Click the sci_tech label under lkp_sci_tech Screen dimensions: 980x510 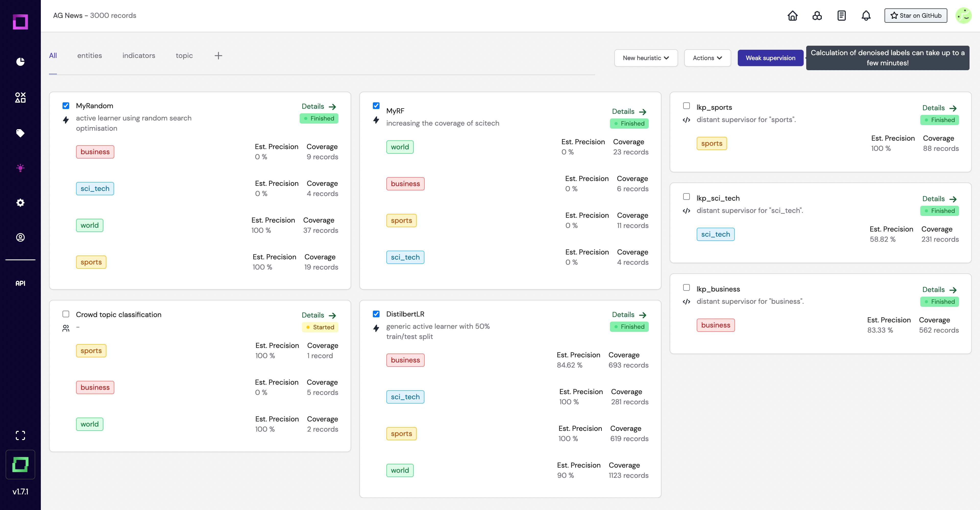(x=715, y=234)
